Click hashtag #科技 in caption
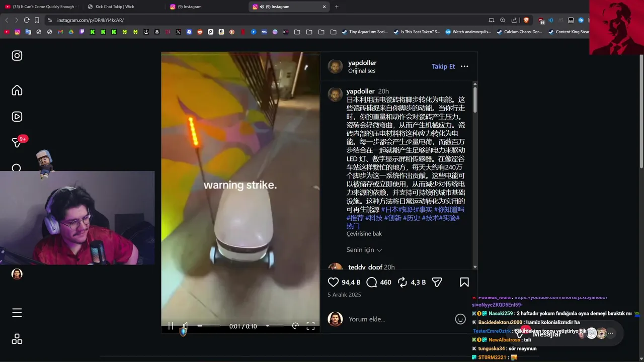 (x=374, y=218)
